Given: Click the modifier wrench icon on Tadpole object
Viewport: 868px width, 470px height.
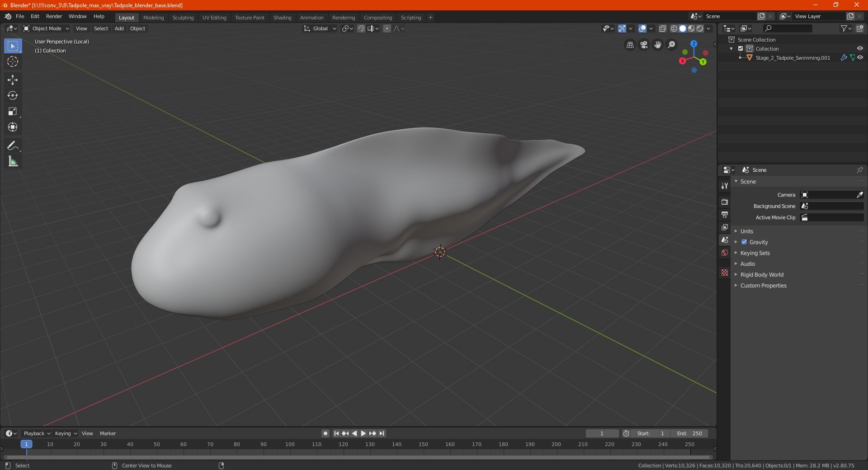Looking at the screenshot, I should (844, 58).
